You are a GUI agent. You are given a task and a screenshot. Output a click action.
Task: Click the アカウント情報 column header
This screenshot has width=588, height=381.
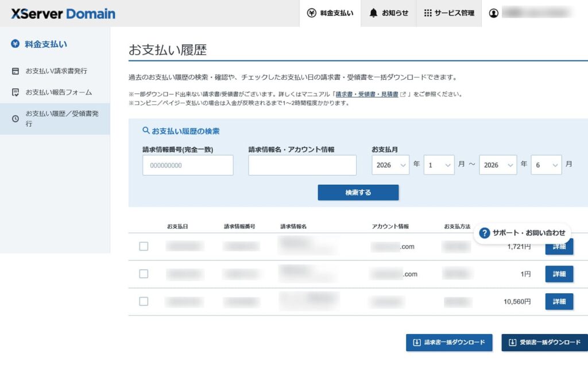click(x=390, y=226)
